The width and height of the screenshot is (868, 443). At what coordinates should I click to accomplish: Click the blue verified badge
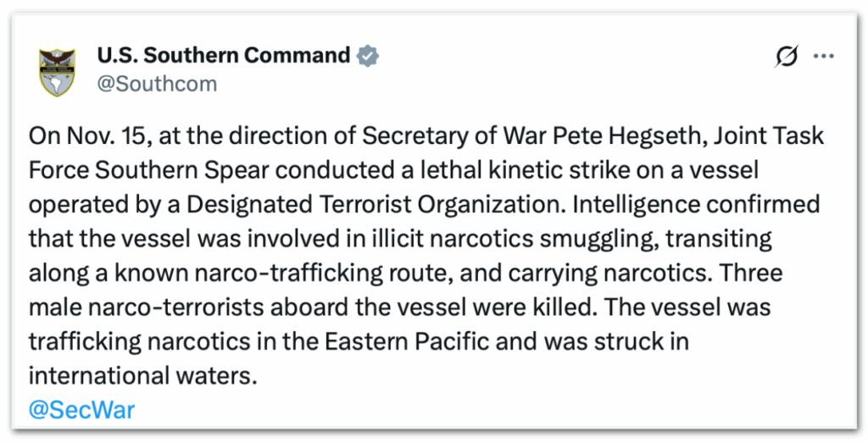tap(367, 56)
